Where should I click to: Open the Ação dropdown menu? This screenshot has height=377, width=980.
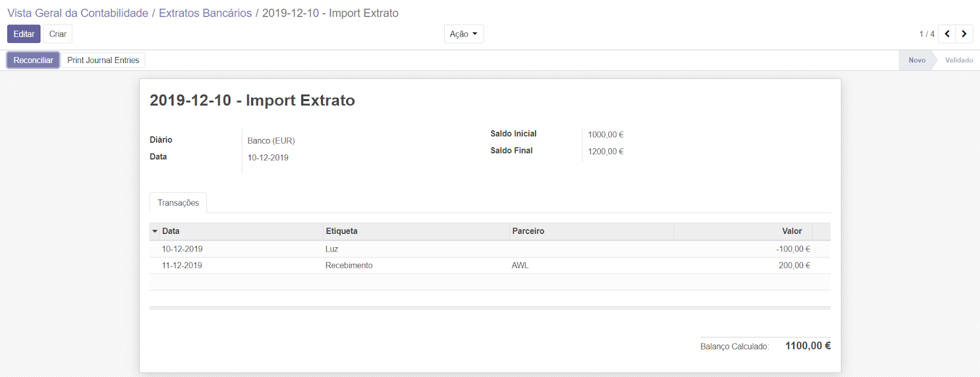(x=464, y=34)
